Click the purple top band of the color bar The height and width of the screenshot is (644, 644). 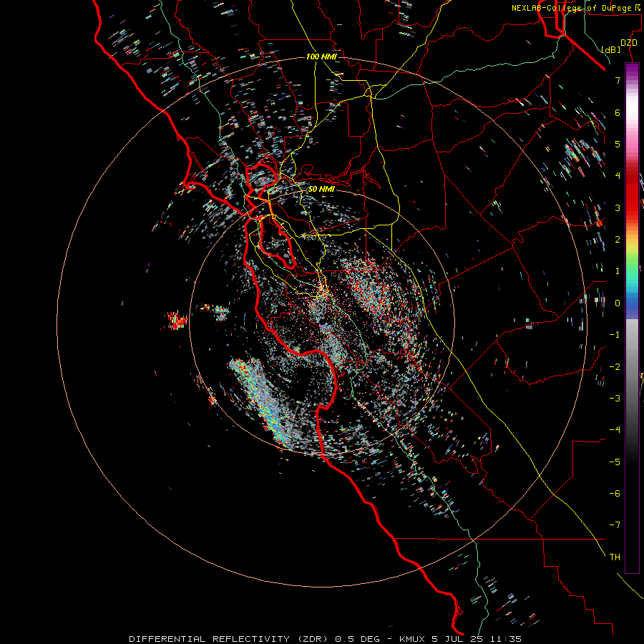[x=632, y=70]
